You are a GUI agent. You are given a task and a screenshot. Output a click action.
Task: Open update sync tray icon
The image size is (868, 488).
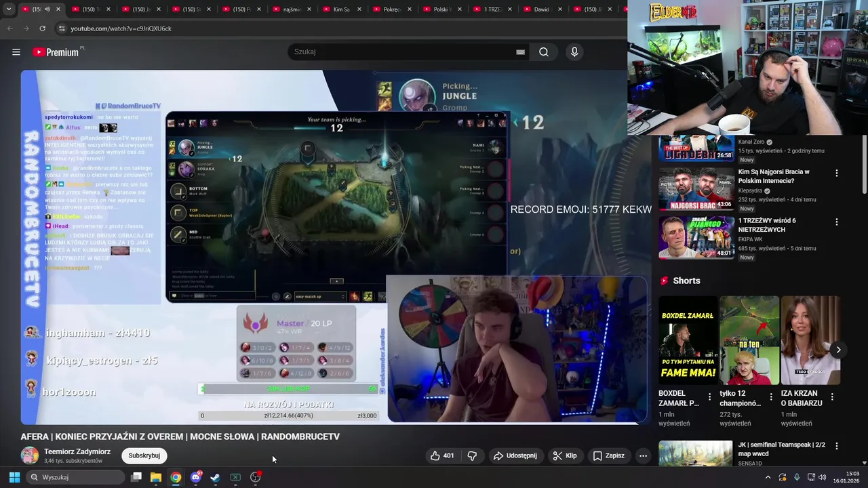(x=783, y=477)
